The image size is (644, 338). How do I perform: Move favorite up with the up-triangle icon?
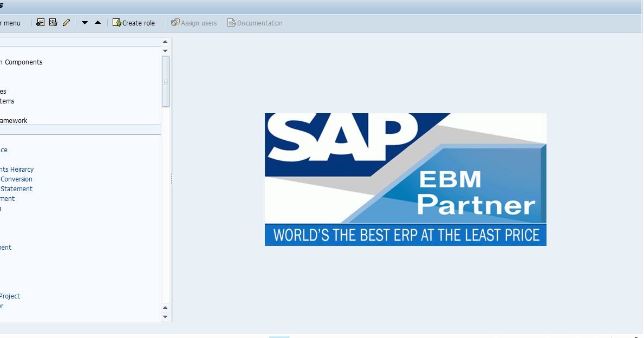tap(97, 23)
